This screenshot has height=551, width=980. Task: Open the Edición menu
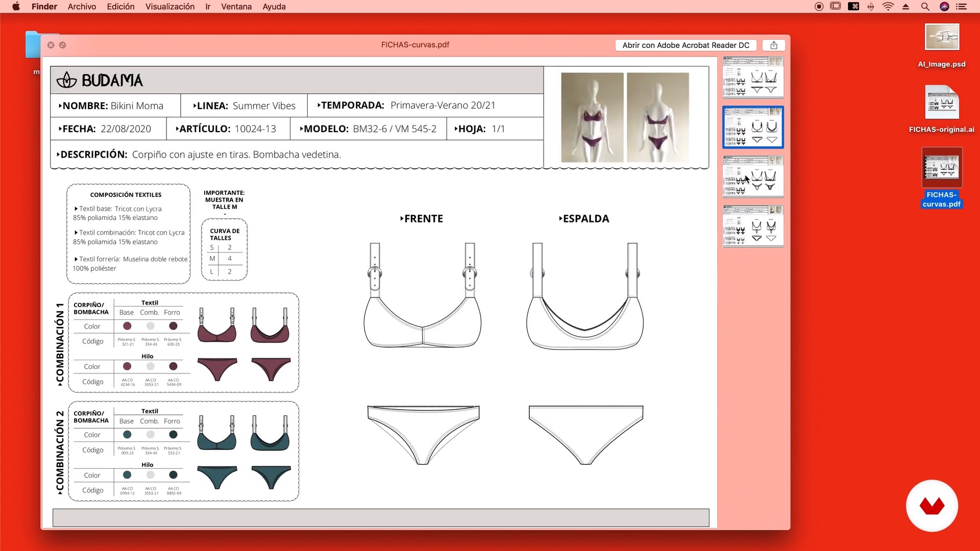point(120,7)
